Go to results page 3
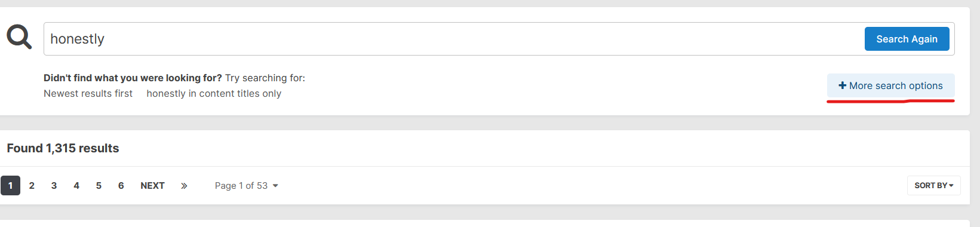The height and width of the screenshot is (227, 980). point(54,186)
